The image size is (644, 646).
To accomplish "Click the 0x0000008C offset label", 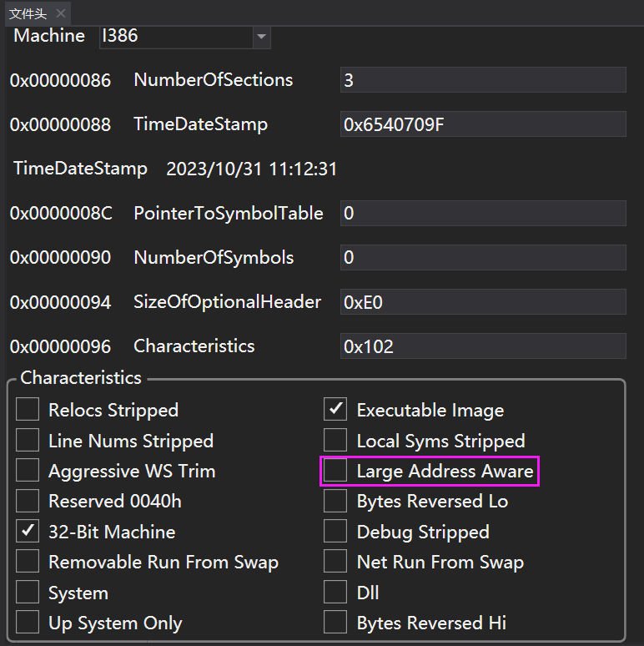I will click(61, 214).
